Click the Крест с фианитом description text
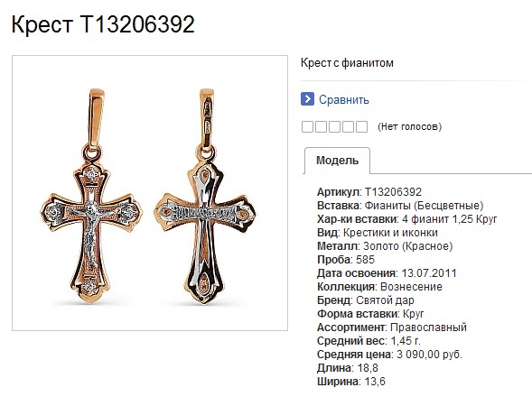 coord(347,63)
